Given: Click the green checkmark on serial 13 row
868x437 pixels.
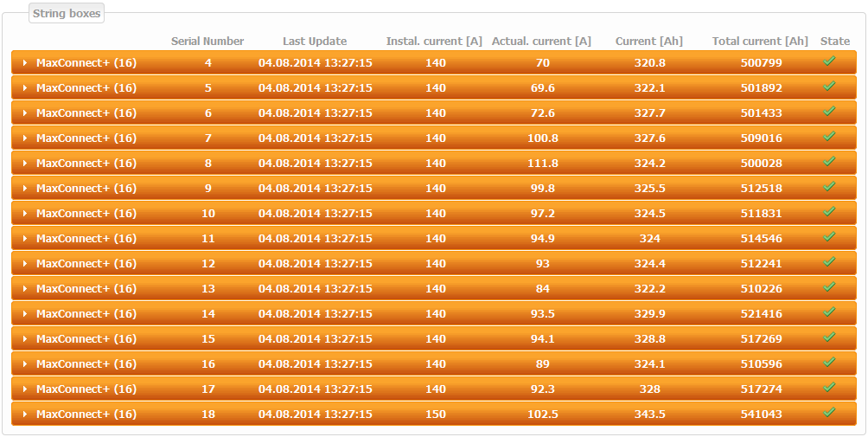Looking at the screenshot, I should pyautogui.click(x=829, y=287).
